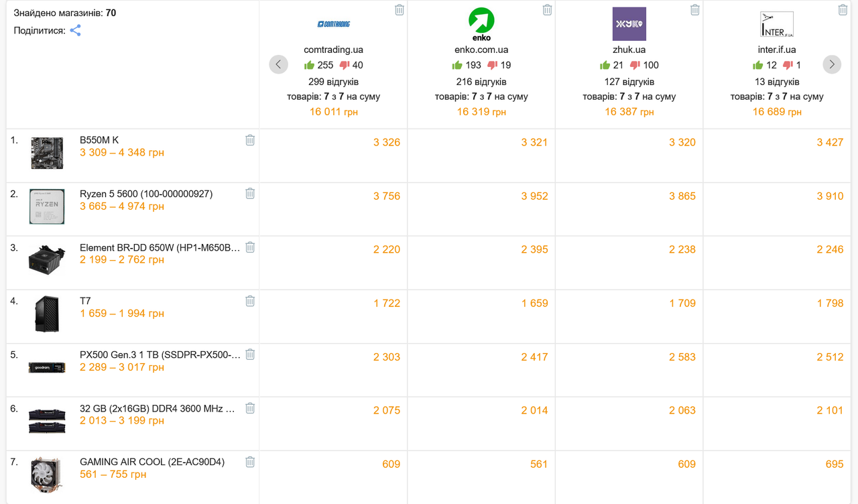Show next stores with right arrow
Screen dimensions: 858x504
[x=832, y=64]
